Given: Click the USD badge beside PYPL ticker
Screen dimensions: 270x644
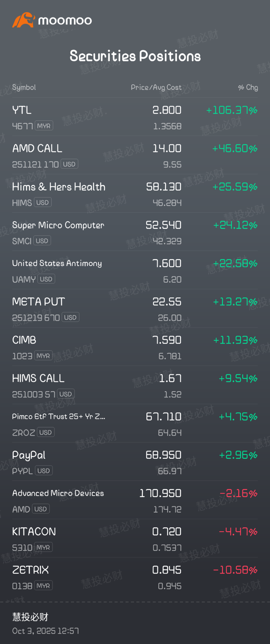Looking at the screenshot, I should coord(44,471).
